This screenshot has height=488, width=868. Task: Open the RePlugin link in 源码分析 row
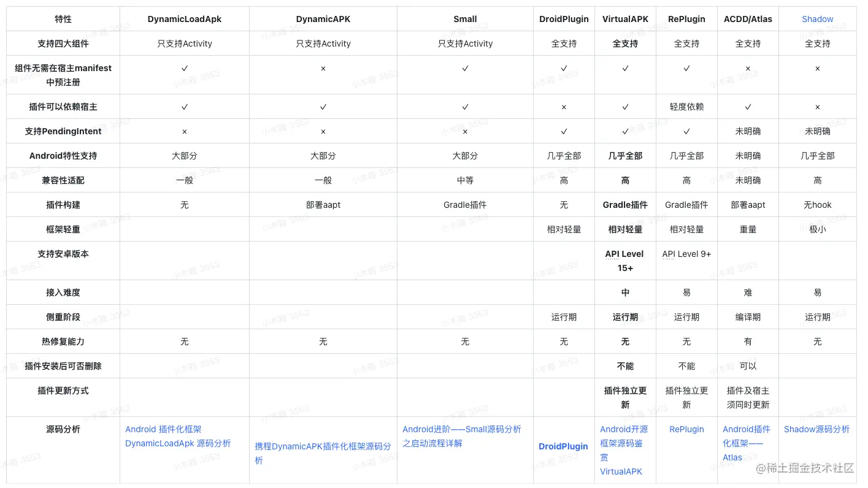(686, 429)
